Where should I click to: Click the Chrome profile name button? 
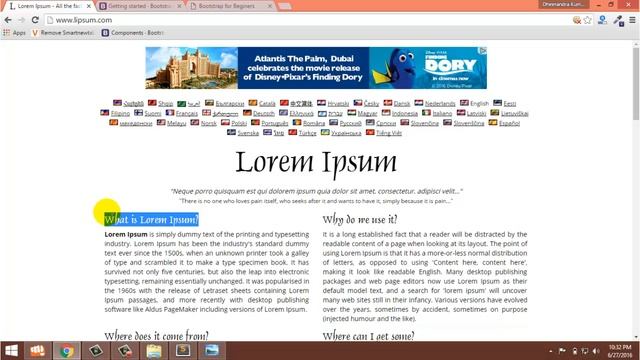point(564,4)
